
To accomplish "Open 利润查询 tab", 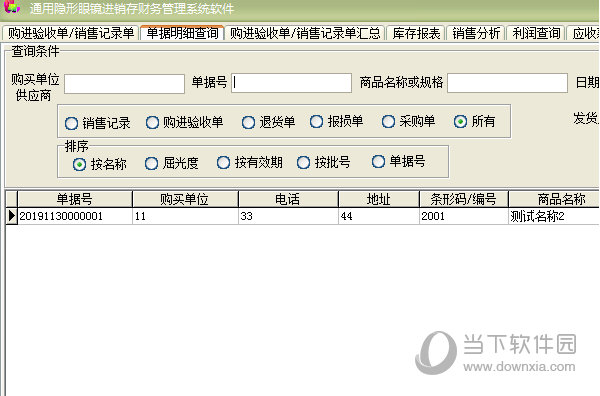I will point(536,33).
